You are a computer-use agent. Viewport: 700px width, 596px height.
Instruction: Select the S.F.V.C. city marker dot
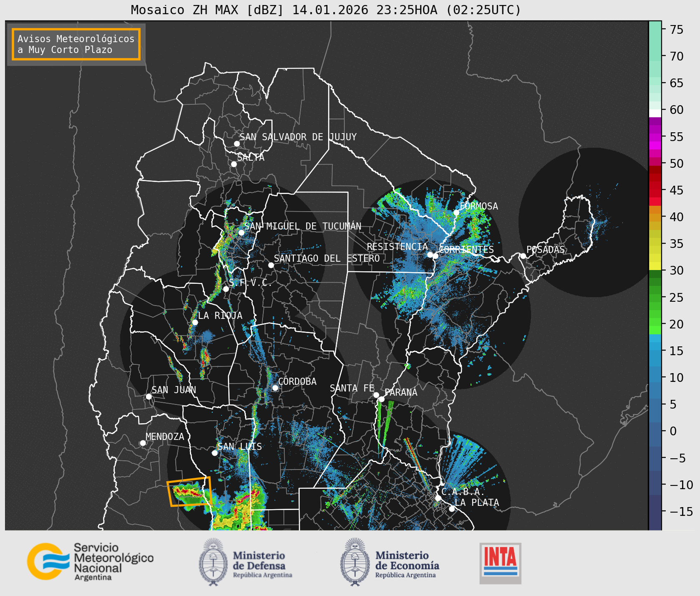pos(226,289)
